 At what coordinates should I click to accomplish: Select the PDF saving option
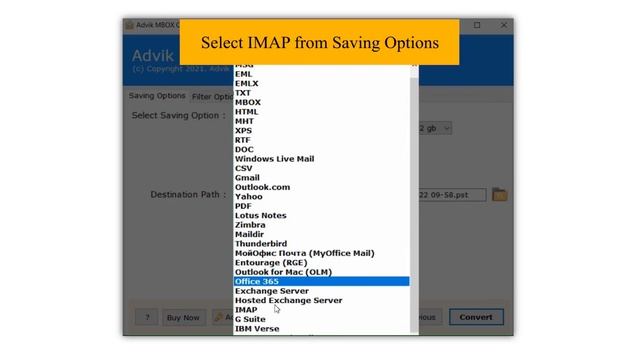point(322,206)
